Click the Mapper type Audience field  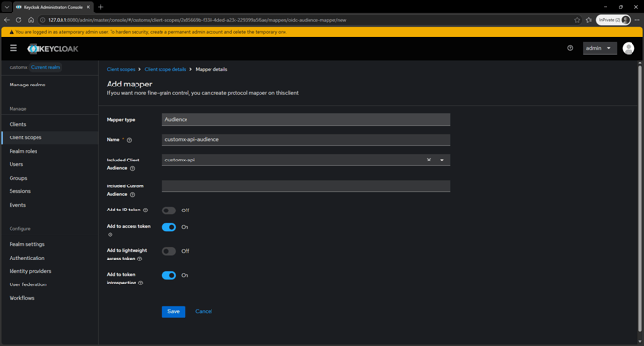coord(306,120)
